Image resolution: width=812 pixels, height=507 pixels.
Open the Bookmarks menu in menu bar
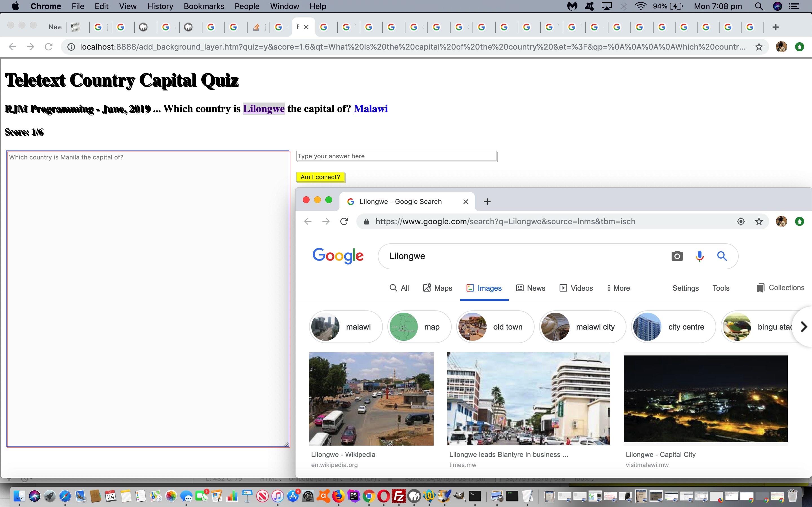pos(204,6)
